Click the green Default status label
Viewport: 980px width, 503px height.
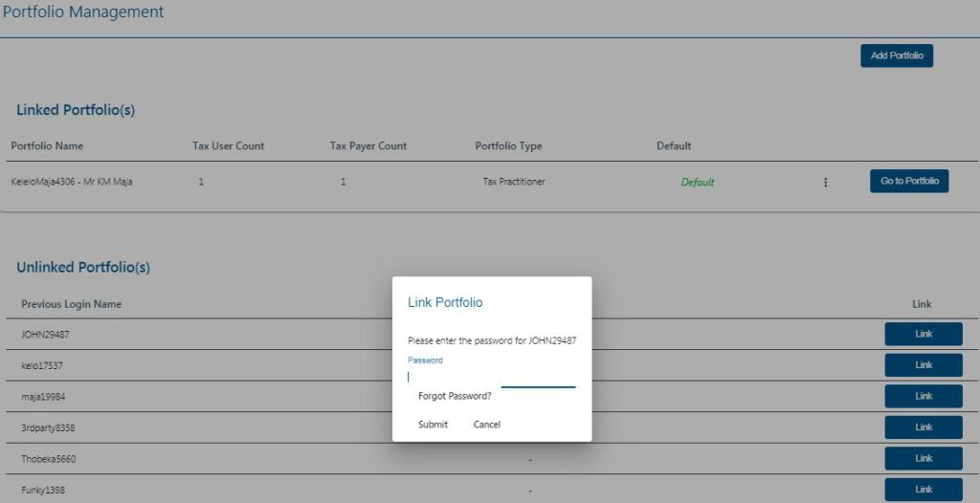[x=698, y=183]
